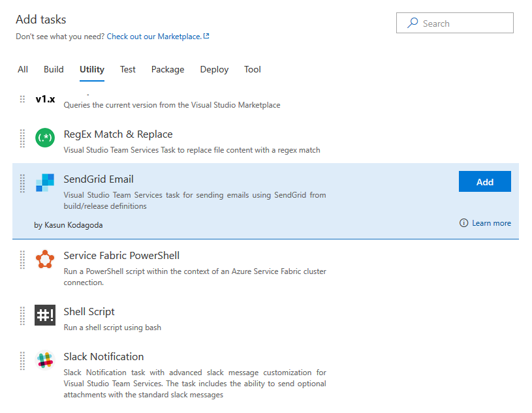Screen dimensions: 532x413
Task: Select the SendGrid Email title
Action: tap(99, 179)
